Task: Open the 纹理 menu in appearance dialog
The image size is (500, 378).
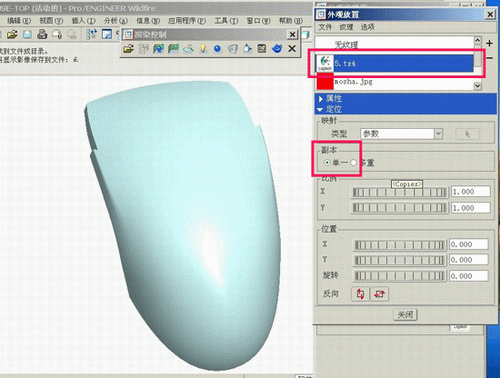Action: [346, 27]
